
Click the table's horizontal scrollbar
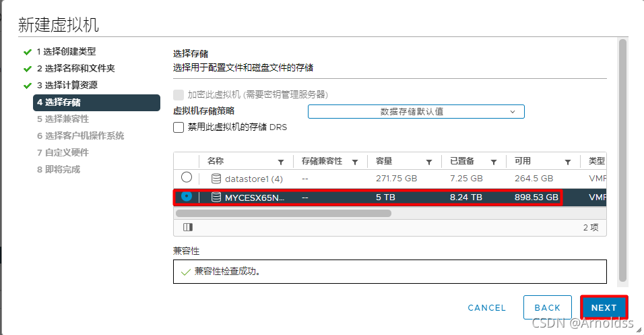283,213
